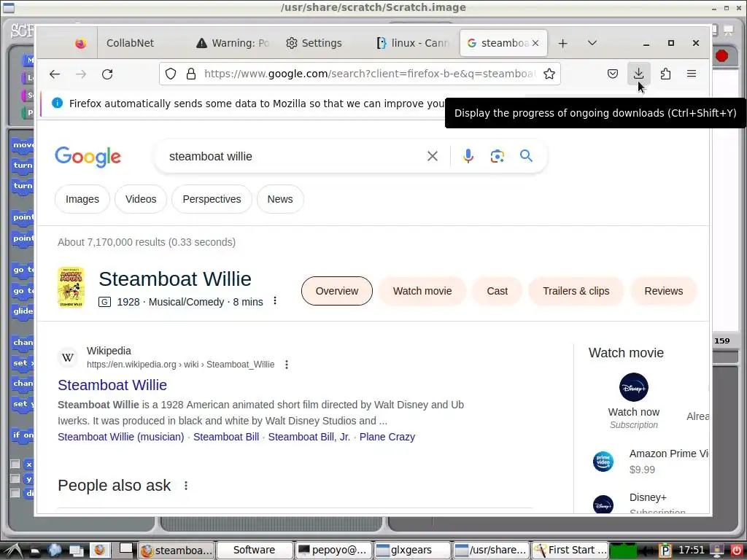Open the taskbar start menu icon
747x560 pixels.
tap(12, 550)
